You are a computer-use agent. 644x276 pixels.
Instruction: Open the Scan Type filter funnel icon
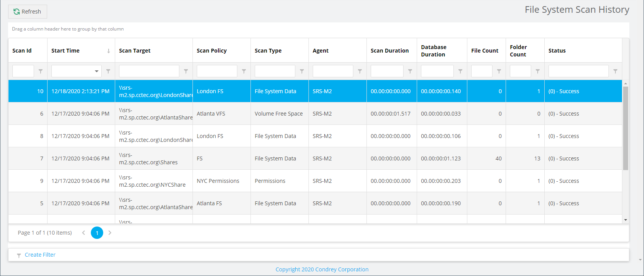pos(302,71)
